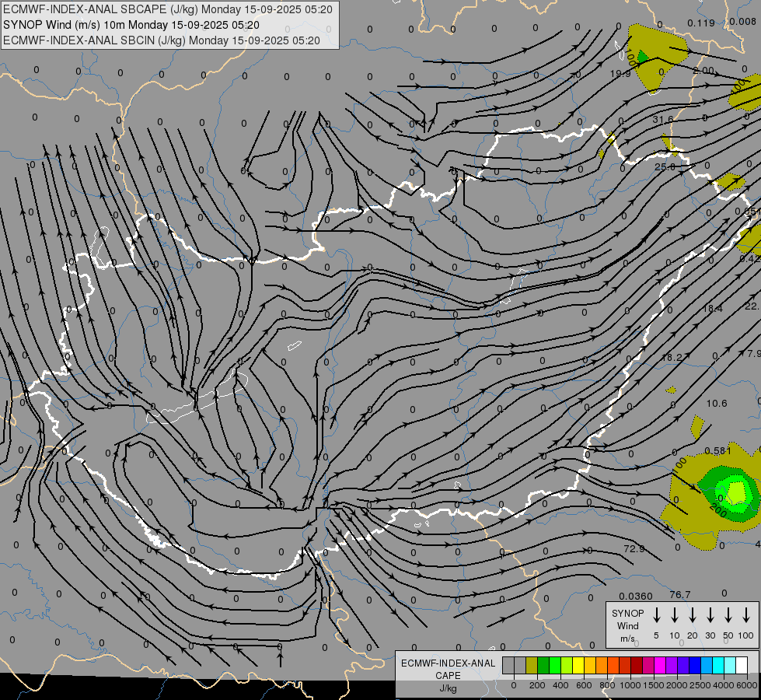This screenshot has height=700, width=761.
Task: Select the pure blue CAPE legend swatch
Action: (696, 665)
